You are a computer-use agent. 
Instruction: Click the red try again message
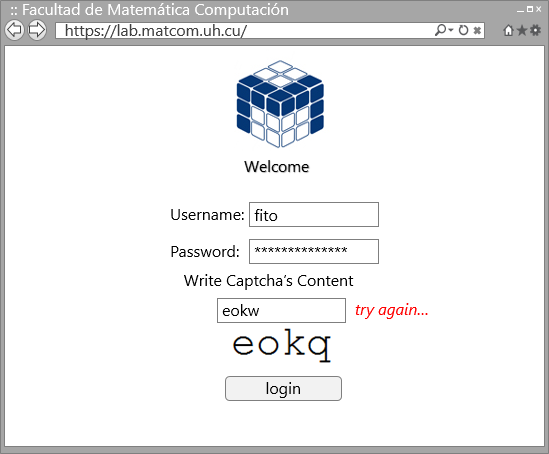pos(391,310)
